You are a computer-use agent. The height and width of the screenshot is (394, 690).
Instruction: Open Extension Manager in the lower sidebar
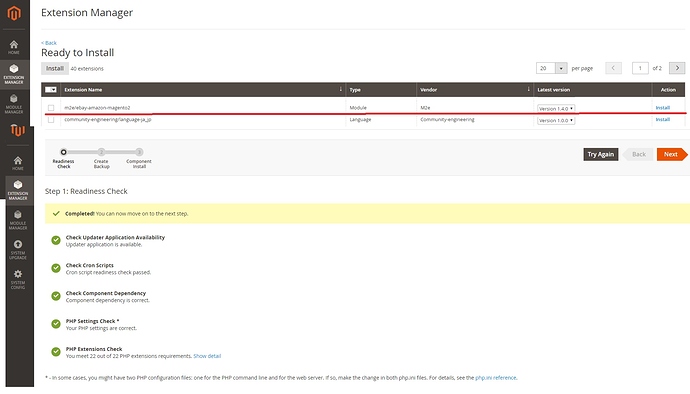[x=18, y=190]
